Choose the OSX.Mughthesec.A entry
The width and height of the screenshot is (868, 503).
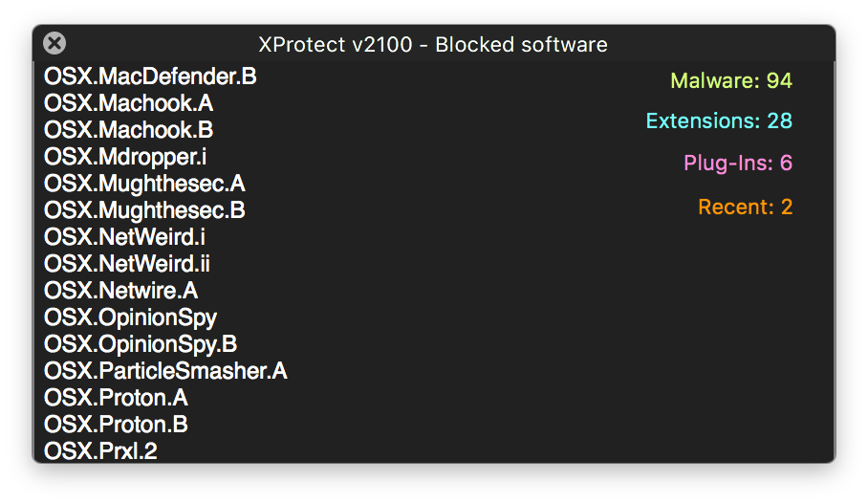[144, 184]
